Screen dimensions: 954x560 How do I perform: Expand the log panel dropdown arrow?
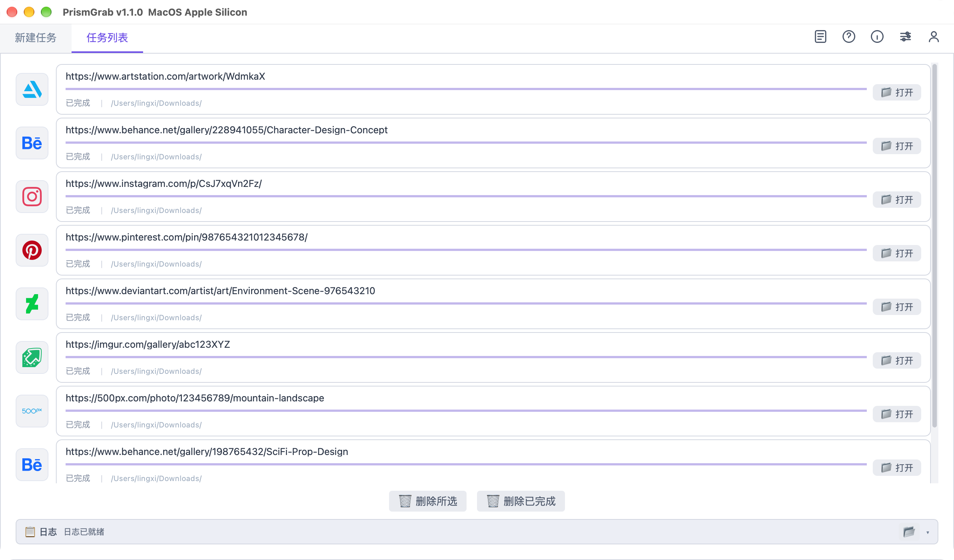928,532
